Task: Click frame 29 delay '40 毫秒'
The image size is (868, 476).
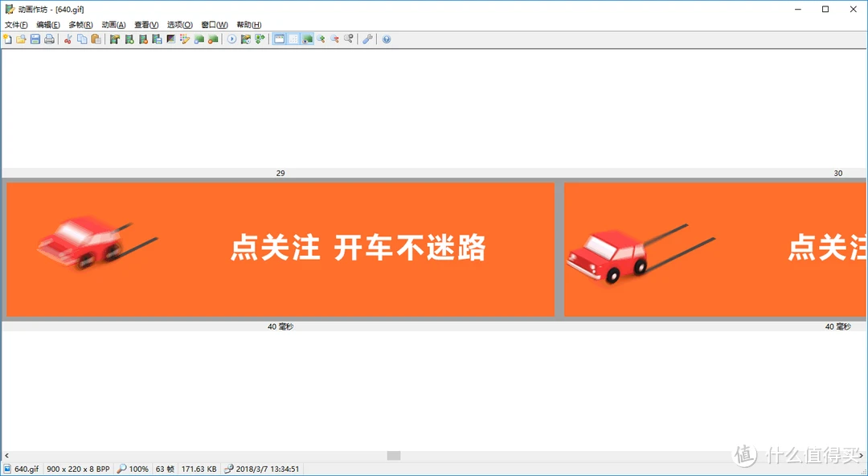Action: (x=280, y=327)
